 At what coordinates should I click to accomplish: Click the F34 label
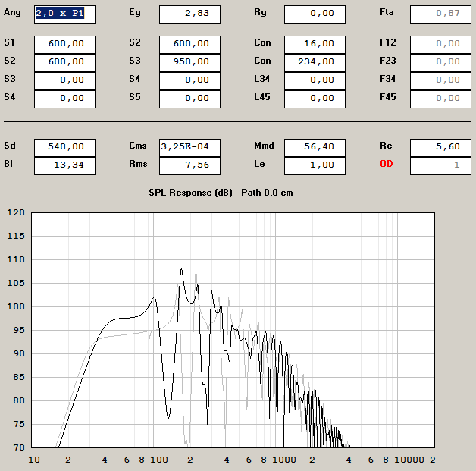tap(387, 79)
